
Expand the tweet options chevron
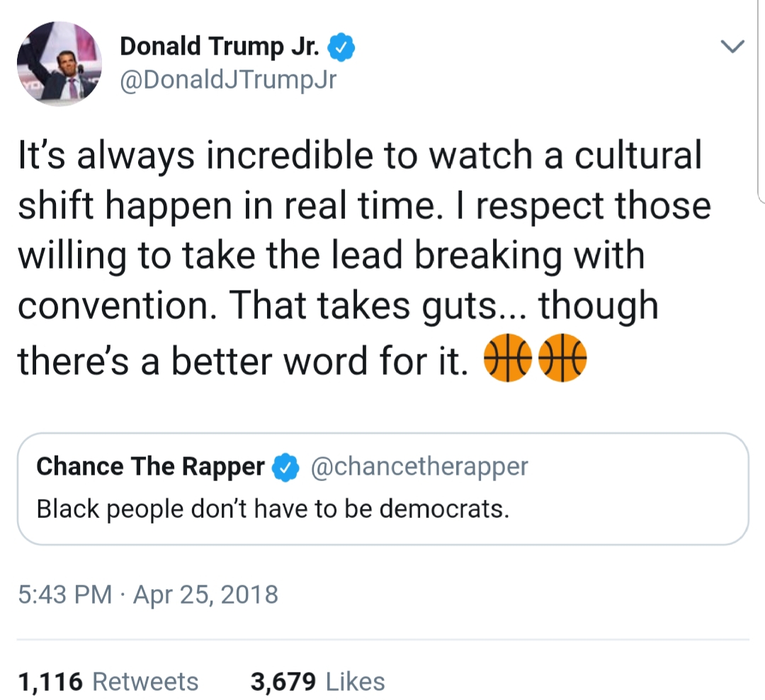point(733,46)
